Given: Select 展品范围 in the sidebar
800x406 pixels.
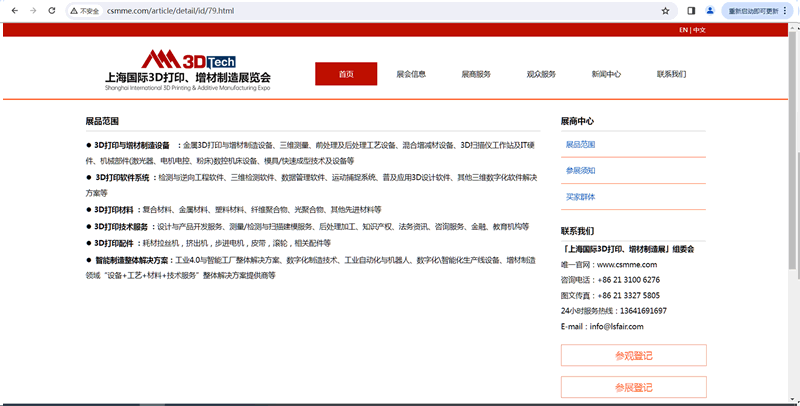Looking at the screenshot, I should click(x=581, y=144).
